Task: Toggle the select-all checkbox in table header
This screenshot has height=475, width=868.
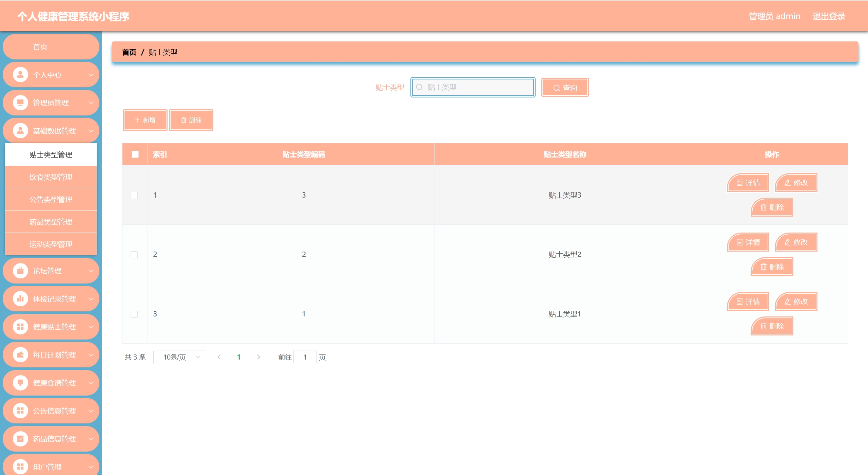Action: pos(135,154)
